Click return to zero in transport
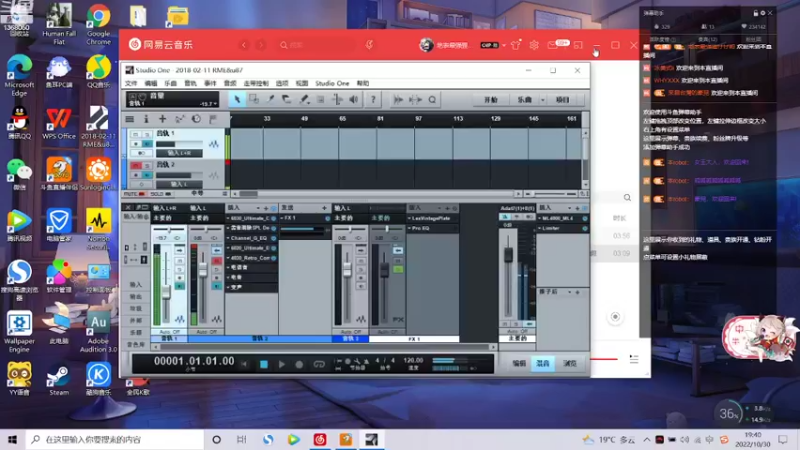 point(245,364)
